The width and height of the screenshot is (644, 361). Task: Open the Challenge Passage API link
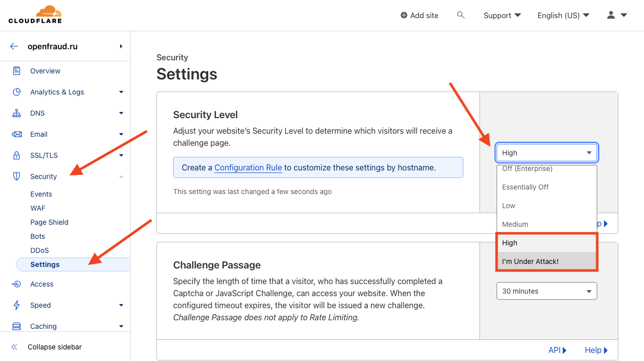557,350
